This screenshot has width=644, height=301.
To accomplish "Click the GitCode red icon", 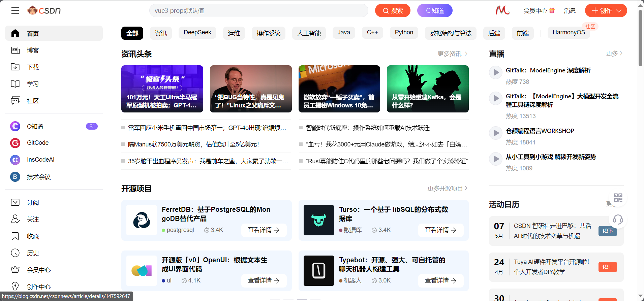I will [15, 143].
